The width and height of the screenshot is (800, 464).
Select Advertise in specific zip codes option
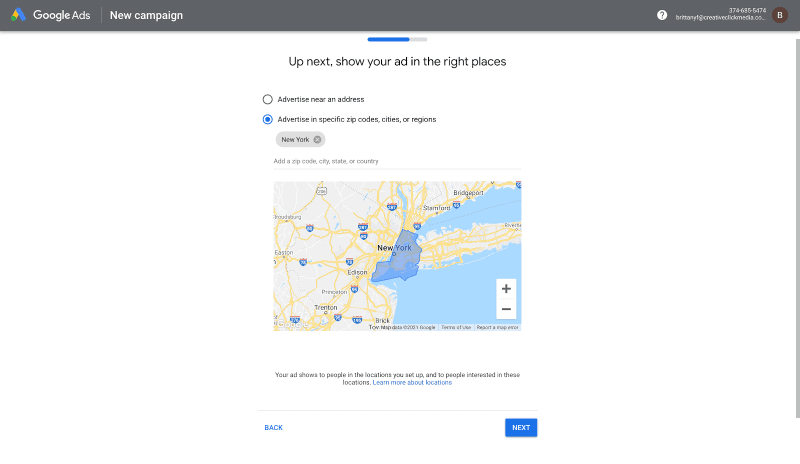(x=267, y=119)
